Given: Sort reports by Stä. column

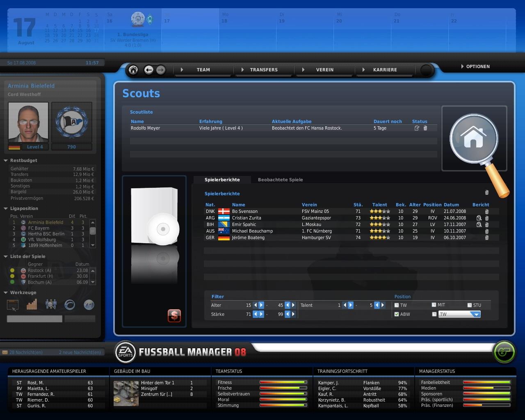Looking at the screenshot, I should point(358,205).
